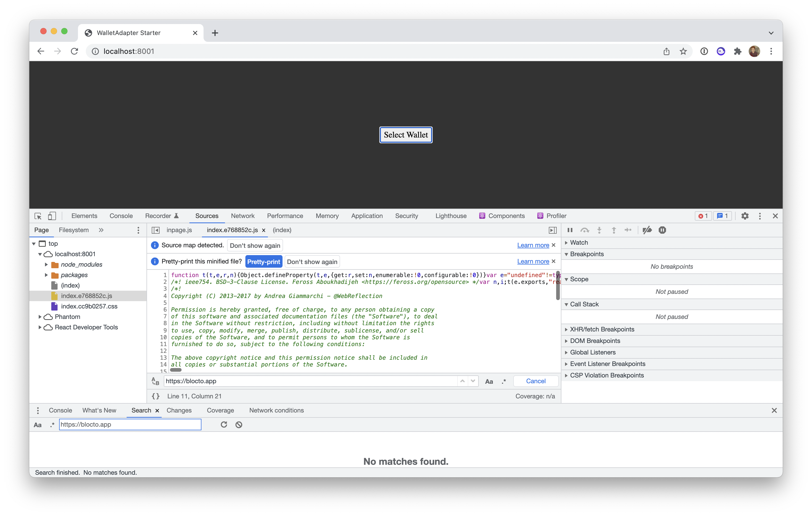Viewport: 812px width, 516px height.
Task: Pause script execution in the debugger
Action: [570, 230]
